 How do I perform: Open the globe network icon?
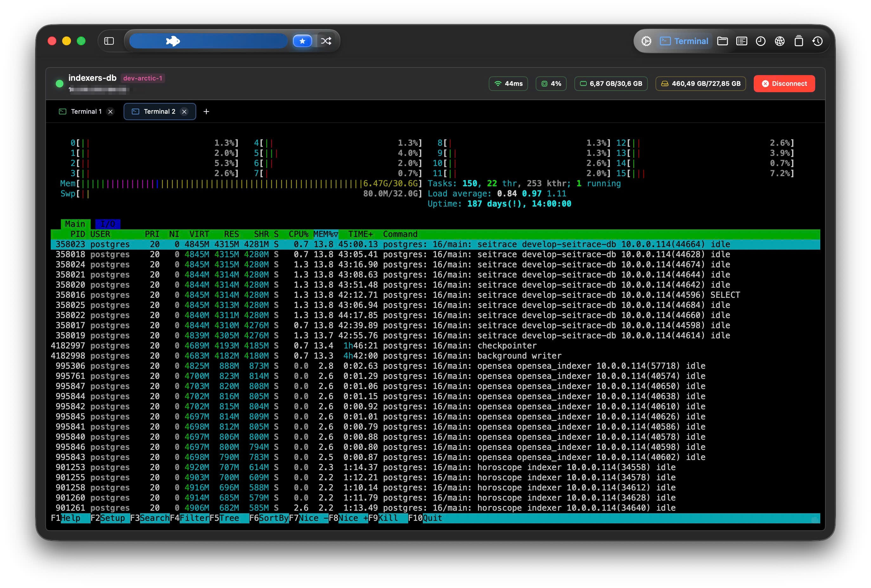[779, 41]
